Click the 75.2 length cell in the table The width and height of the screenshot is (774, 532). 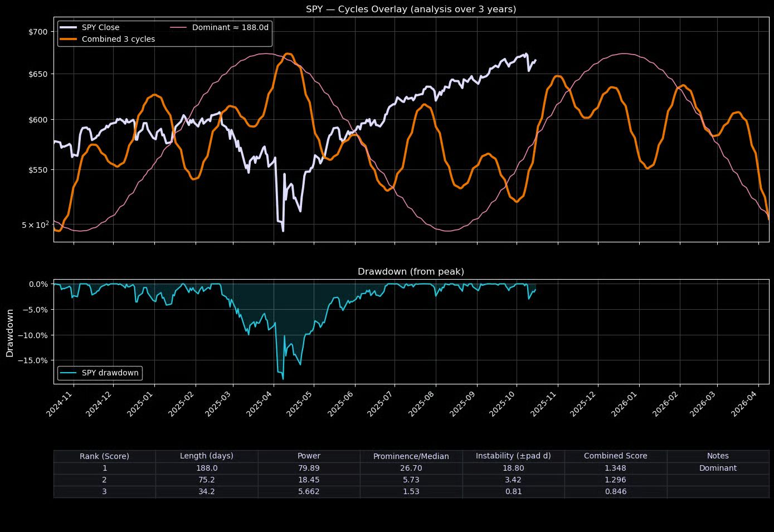pos(207,480)
